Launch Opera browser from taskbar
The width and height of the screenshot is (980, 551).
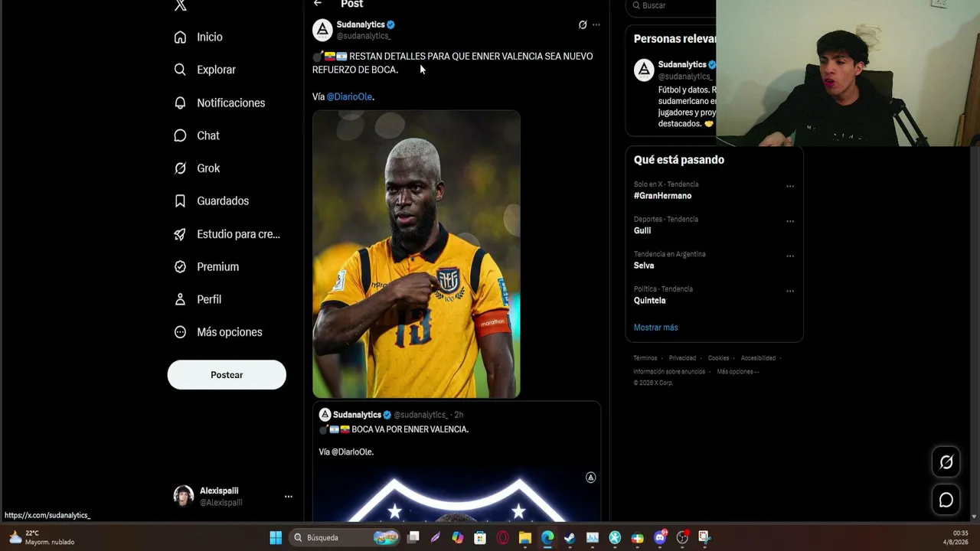click(x=503, y=537)
